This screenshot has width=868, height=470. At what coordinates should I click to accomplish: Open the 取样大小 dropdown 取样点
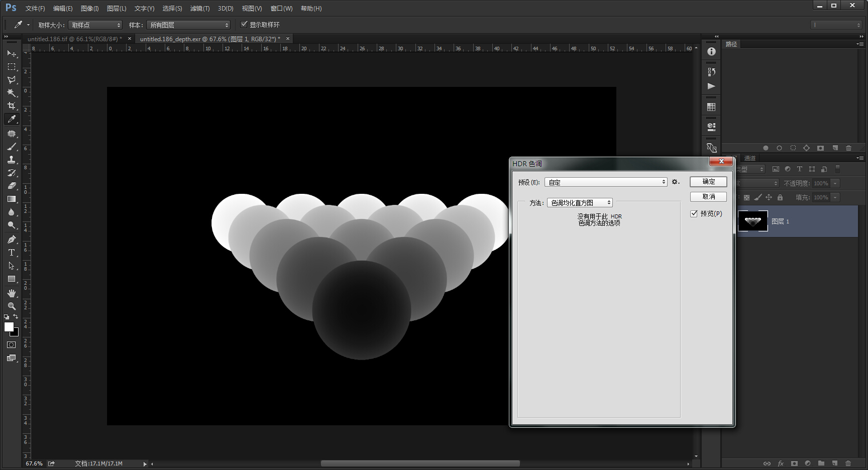pos(95,25)
